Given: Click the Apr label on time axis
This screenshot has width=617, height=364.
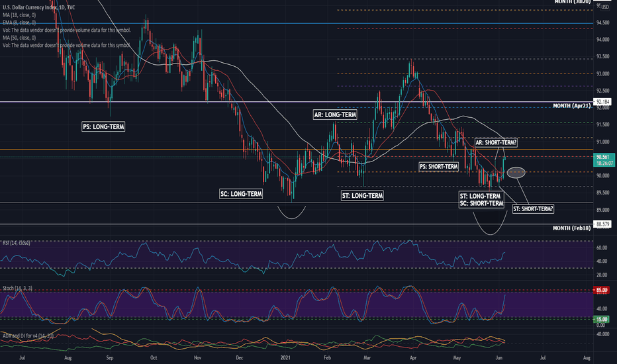Looking at the screenshot, I should (x=413, y=358).
